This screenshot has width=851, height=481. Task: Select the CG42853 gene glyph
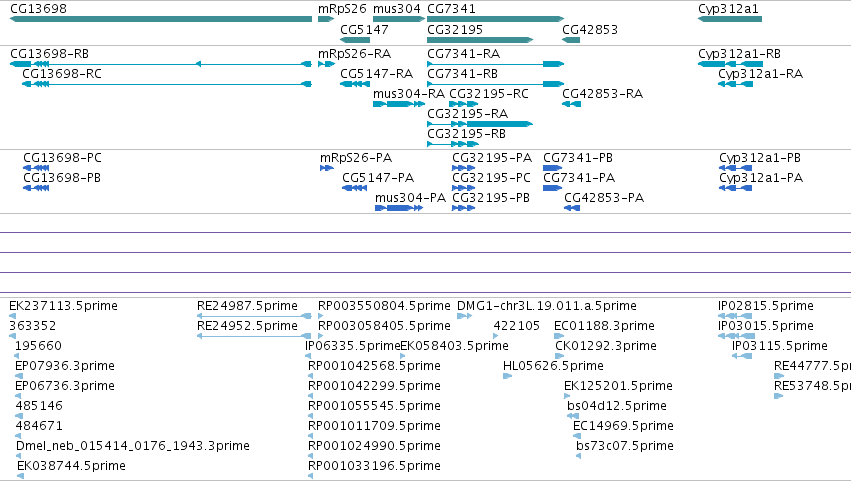[x=571, y=40]
